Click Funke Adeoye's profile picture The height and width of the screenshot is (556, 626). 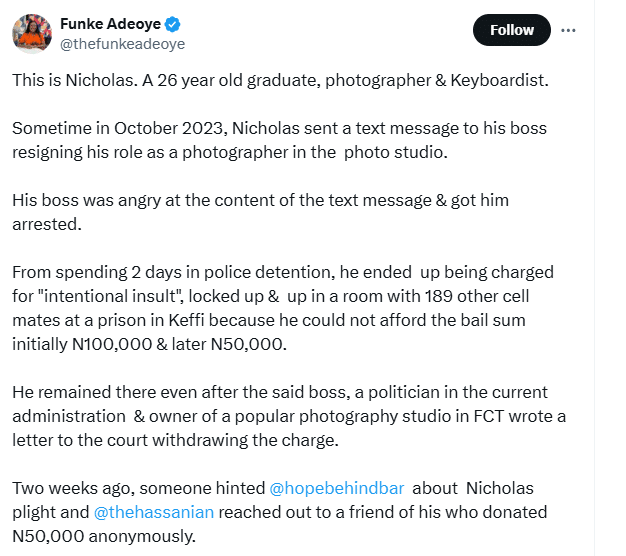click(32, 34)
